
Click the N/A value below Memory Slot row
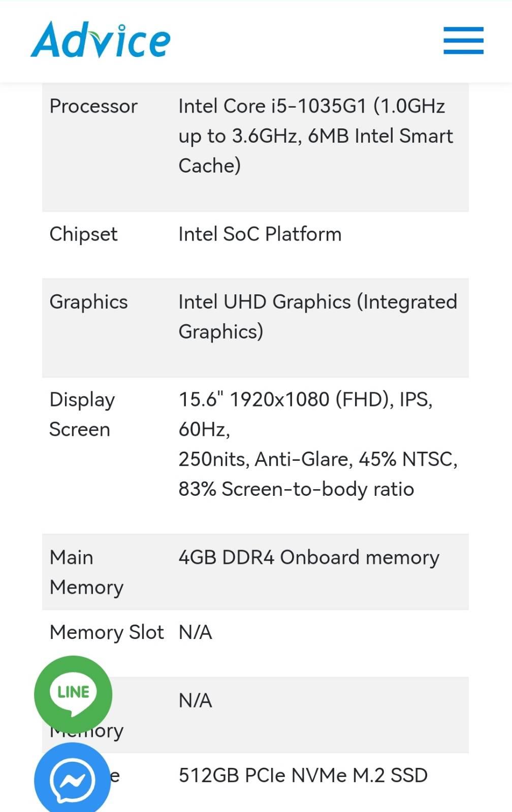coord(196,701)
